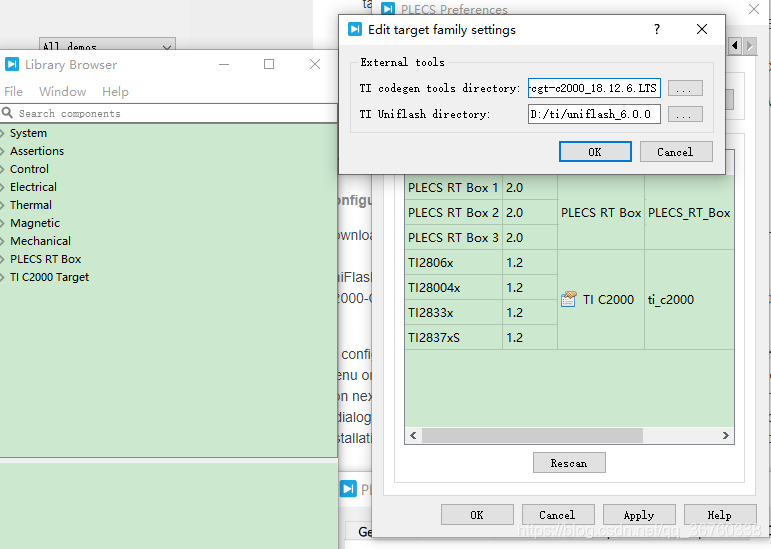This screenshot has width=771, height=549.
Task: Click the Rescan button
Action: click(569, 463)
